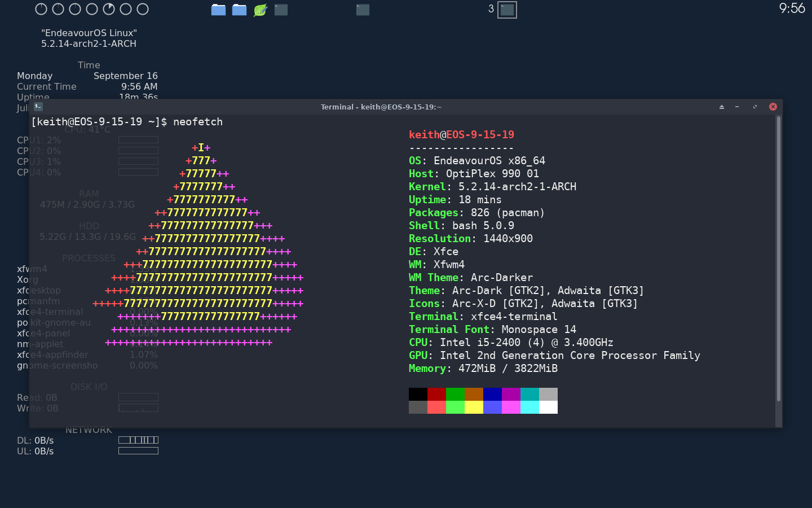
Task: Click the yellow palette block
Action: pos(474,407)
